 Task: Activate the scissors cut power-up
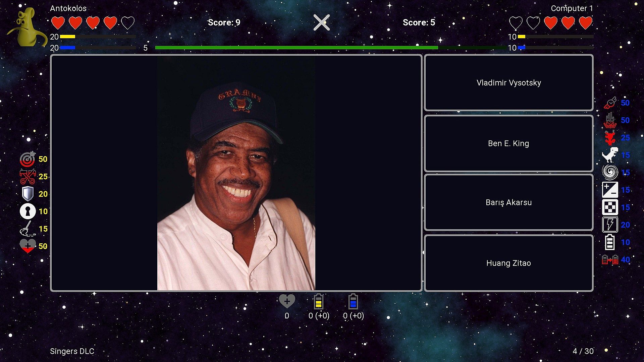[28, 176]
